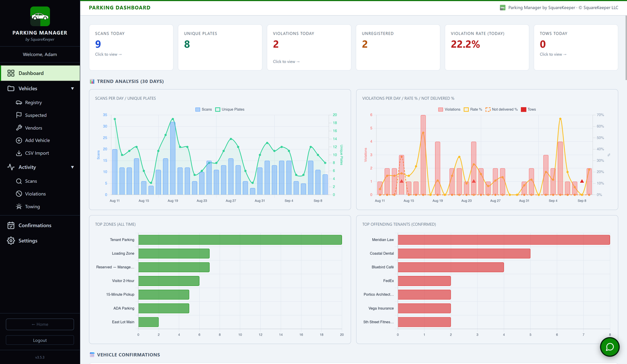Toggle the Unique Plates legend series
The image size is (627, 364).
[x=230, y=110]
